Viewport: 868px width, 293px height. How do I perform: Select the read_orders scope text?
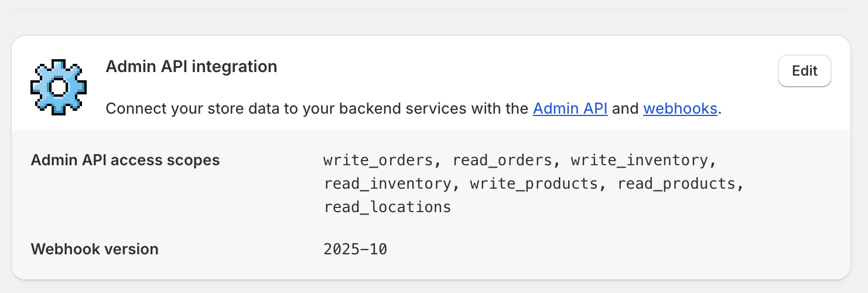pyautogui.click(x=502, y=160)
